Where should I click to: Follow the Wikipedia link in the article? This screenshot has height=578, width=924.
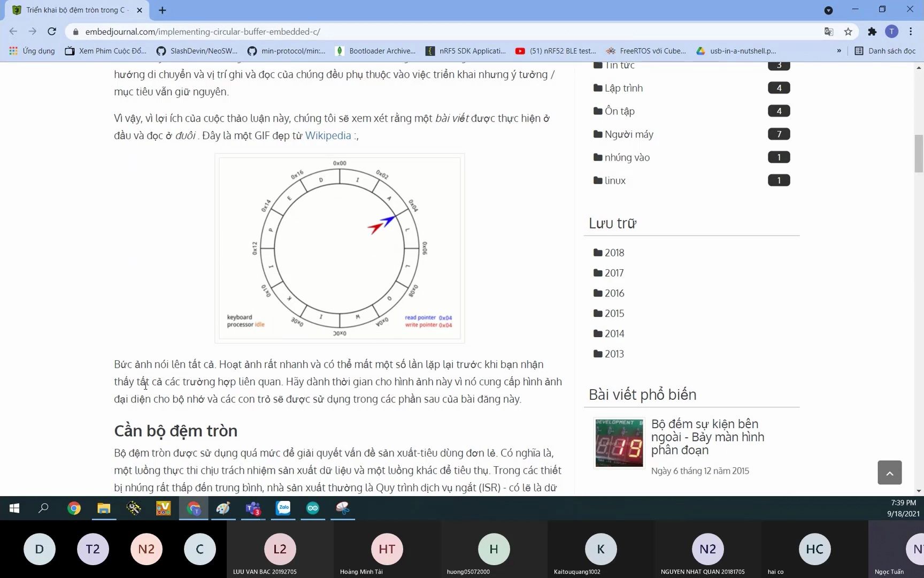(x=328, y=135)
